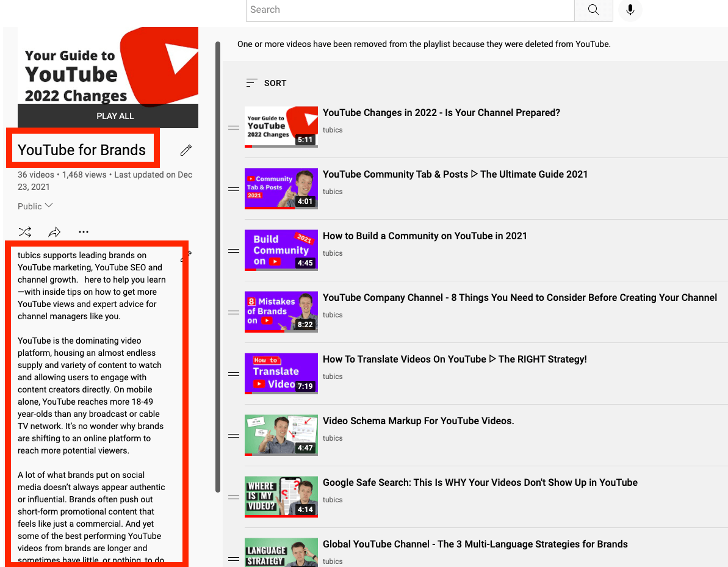Shuffle the playlist using the shuffle icon
Image resolution: width=728 pixels, height=567 pixels.
click(x=24, y=231)
